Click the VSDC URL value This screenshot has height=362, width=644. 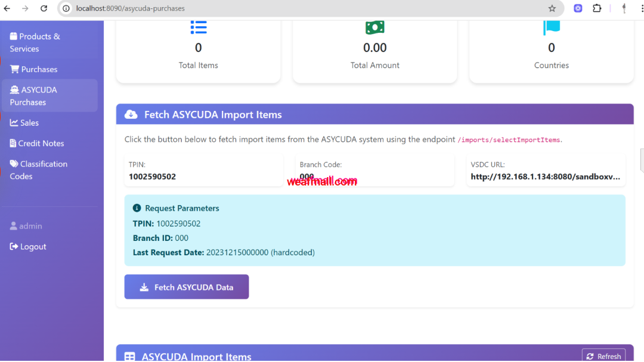546,177
